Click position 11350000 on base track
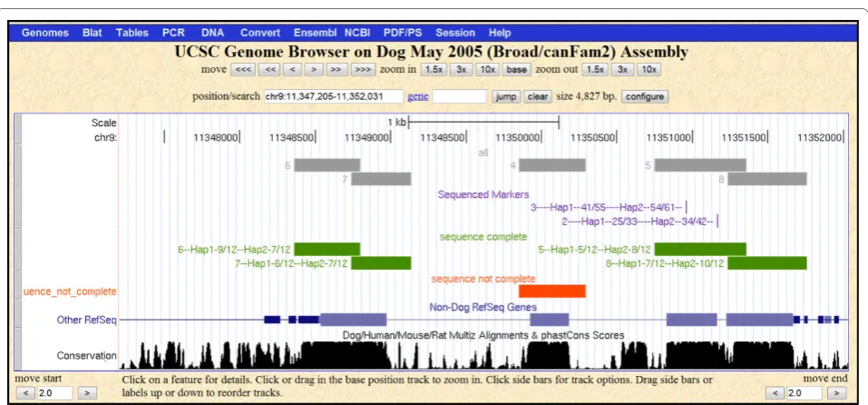Viewport: 868px width, 405px height. click(x=518, y=137)
